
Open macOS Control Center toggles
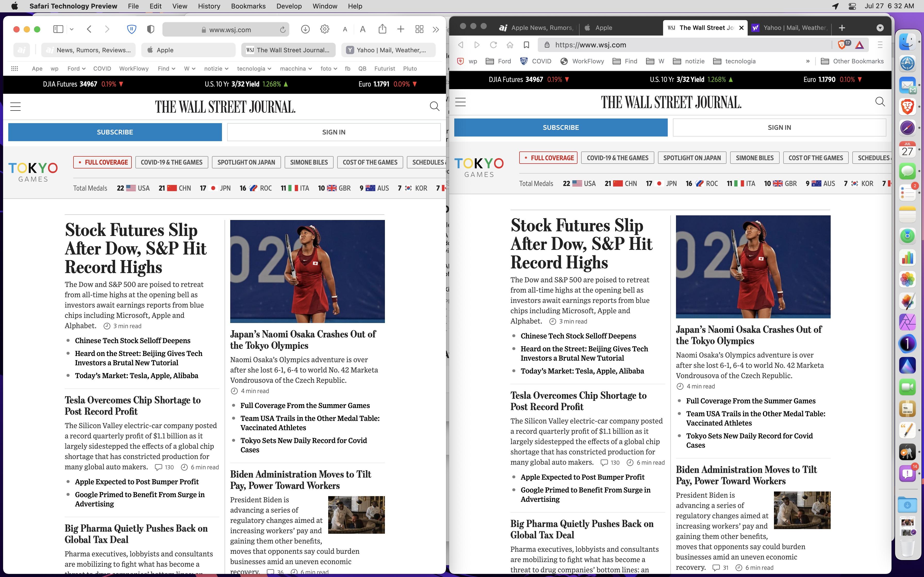click(852, 6)
